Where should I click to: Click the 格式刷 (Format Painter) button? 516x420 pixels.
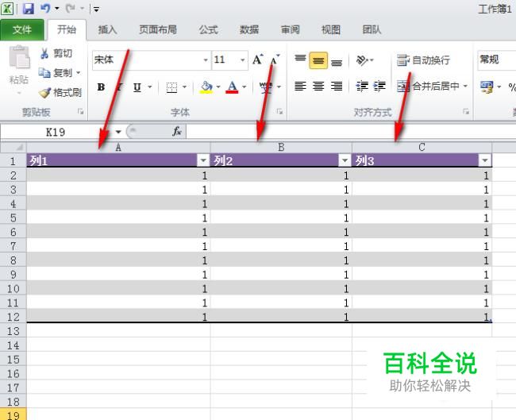click(60, 92)
